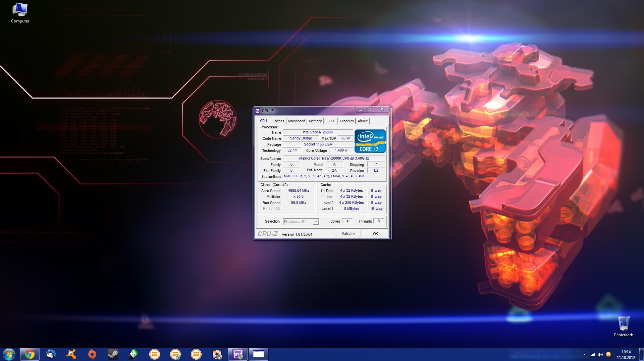
Task: Click the Technology value '32 nm'
Action: pos(292,151)
